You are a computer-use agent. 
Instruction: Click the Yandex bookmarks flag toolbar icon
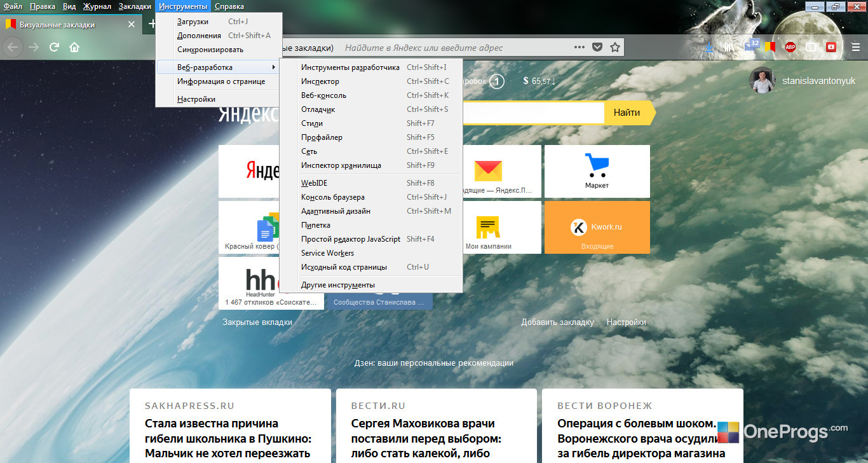770,47
